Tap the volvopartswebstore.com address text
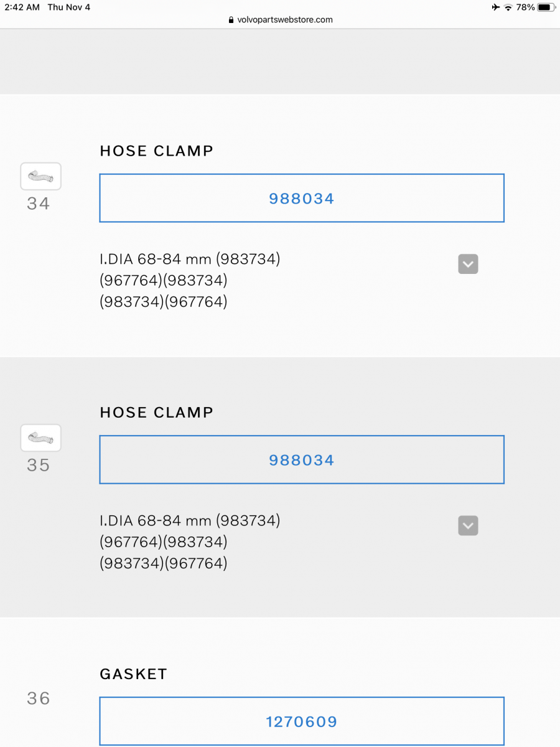This screenshot has width=560, height=747. point(285,20)
